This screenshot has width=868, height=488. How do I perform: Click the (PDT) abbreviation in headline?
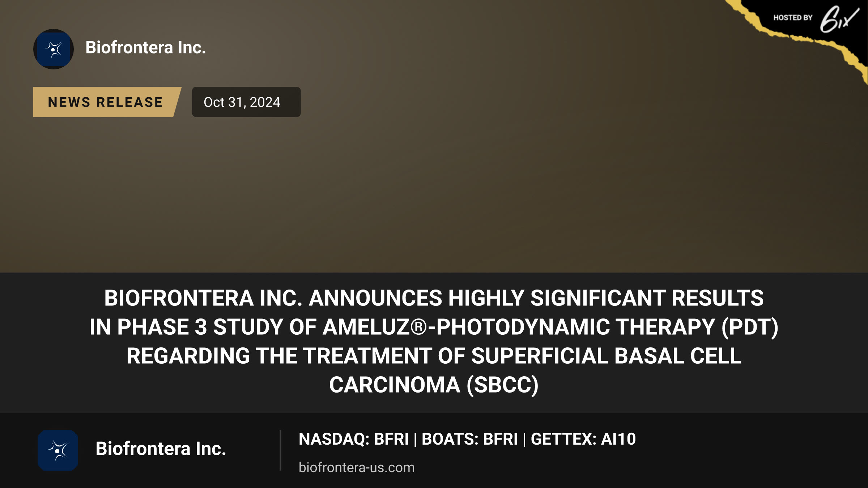[x=750, y=328]
